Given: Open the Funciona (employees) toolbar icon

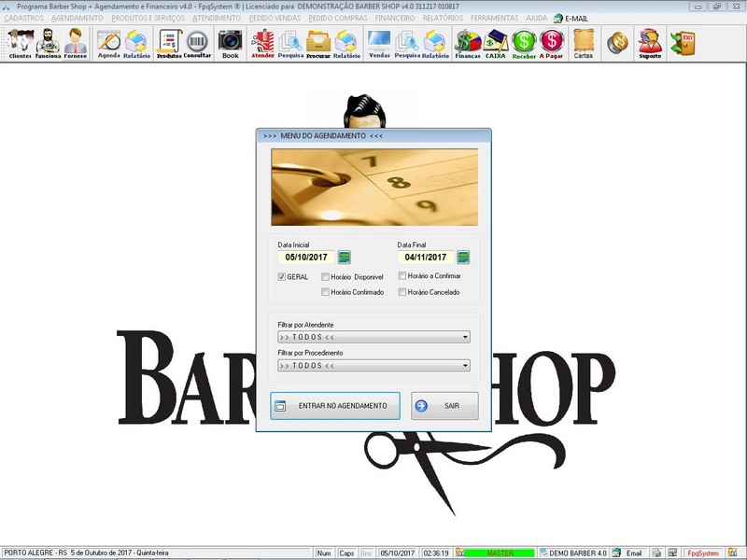Looking at the screenshot, I should [x=48, y=43].
